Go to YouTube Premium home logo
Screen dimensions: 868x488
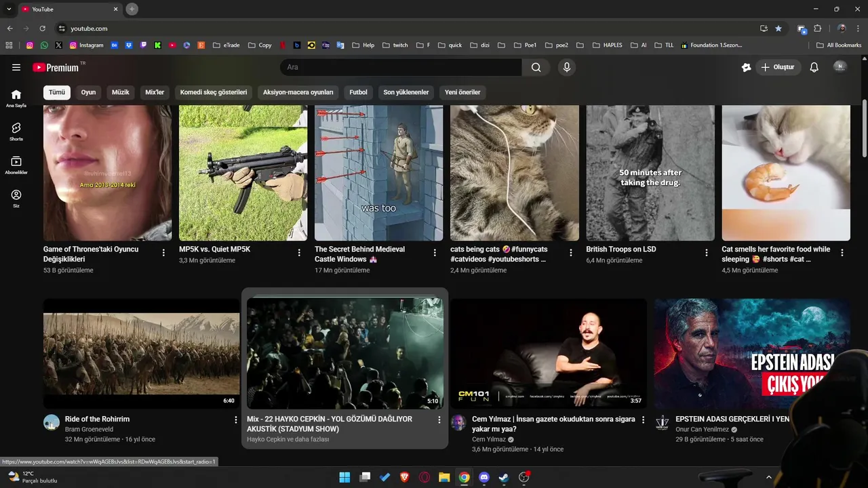tap(56, 67)
